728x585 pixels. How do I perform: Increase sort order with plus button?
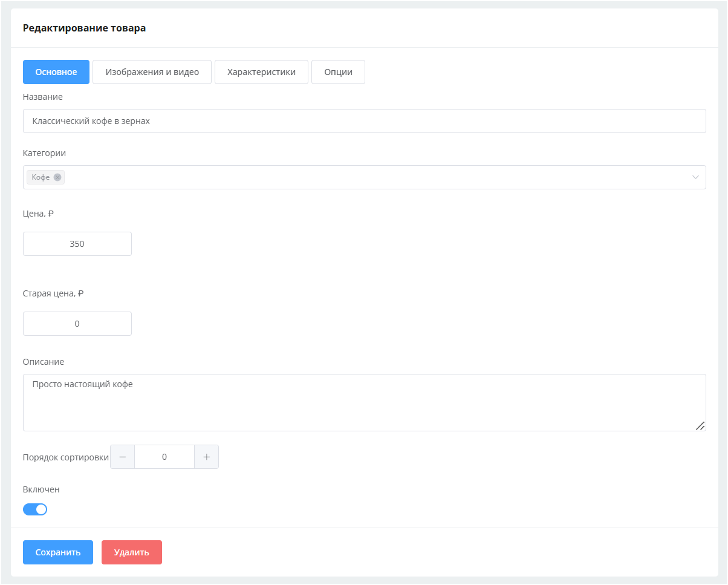[206, 457]
